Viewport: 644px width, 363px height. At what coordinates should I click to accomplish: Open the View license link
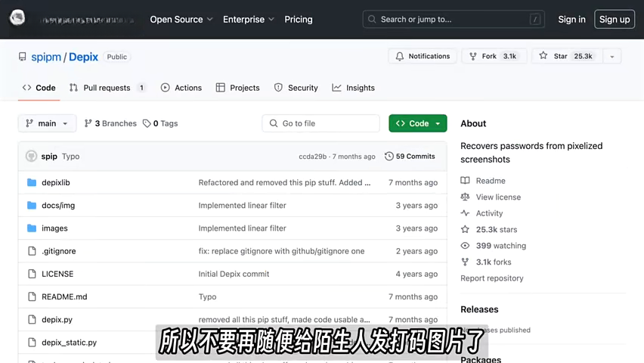click(498, 197)
